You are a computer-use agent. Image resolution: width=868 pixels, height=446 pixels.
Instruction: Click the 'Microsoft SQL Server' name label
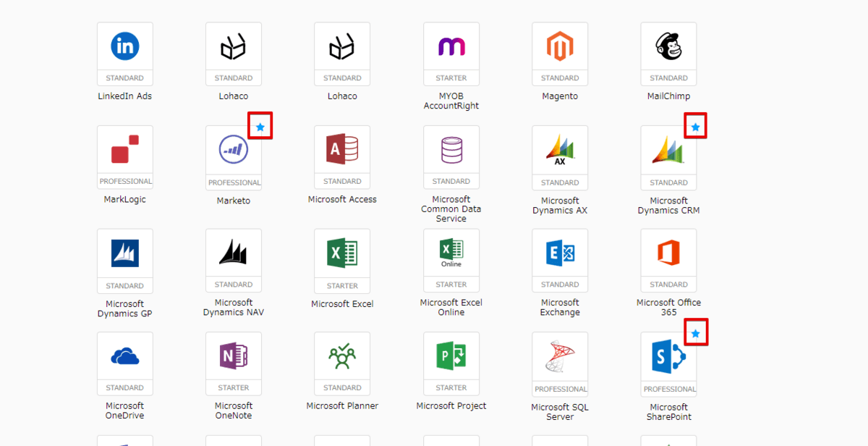[x=560, y=412]
